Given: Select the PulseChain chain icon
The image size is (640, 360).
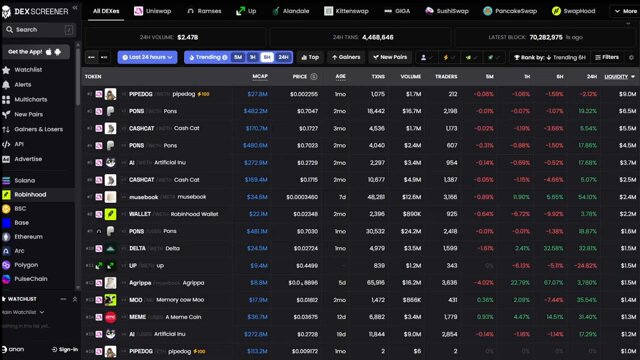Looking at the screenshot, I should tap(6, 279).
